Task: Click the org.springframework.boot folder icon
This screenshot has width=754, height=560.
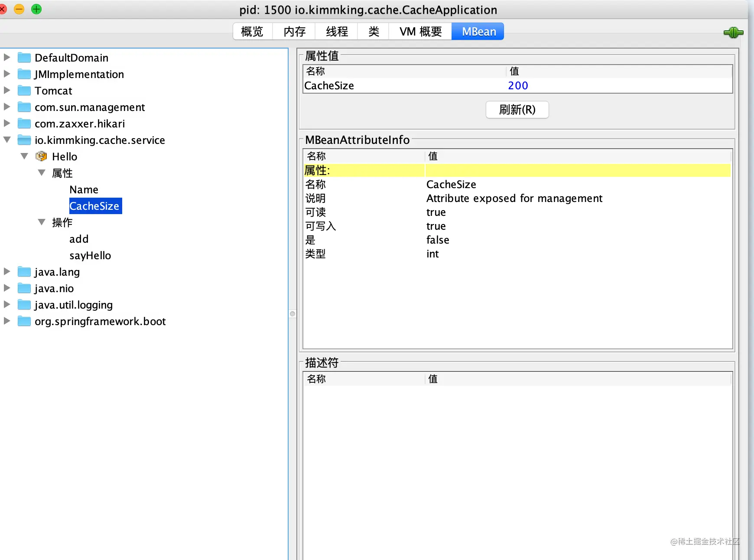Action: 24,321
